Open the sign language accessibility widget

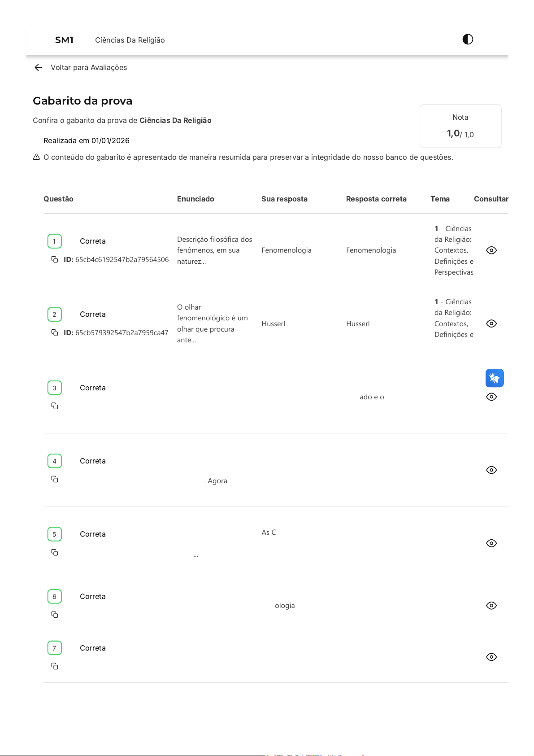tap(494, 378)
